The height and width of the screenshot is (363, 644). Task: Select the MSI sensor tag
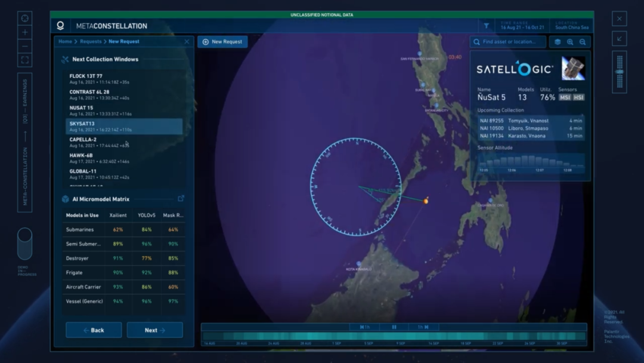pyautogui.click(x=565, y=97)
